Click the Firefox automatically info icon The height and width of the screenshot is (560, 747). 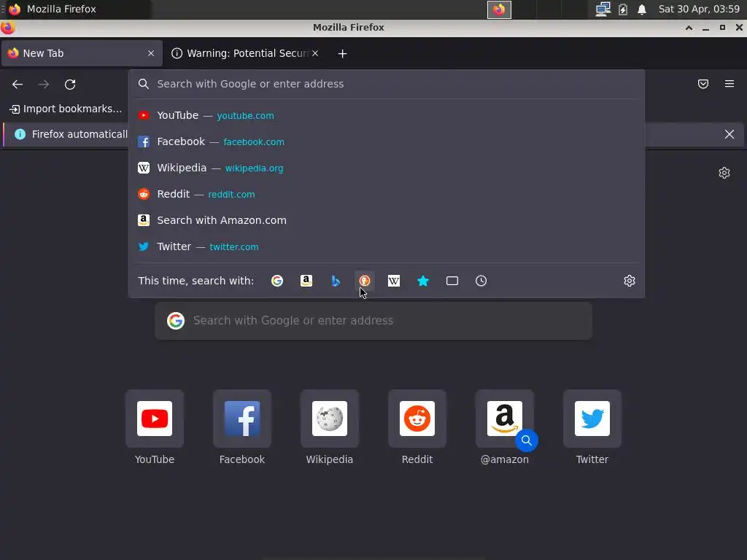(x=20, y=134)
